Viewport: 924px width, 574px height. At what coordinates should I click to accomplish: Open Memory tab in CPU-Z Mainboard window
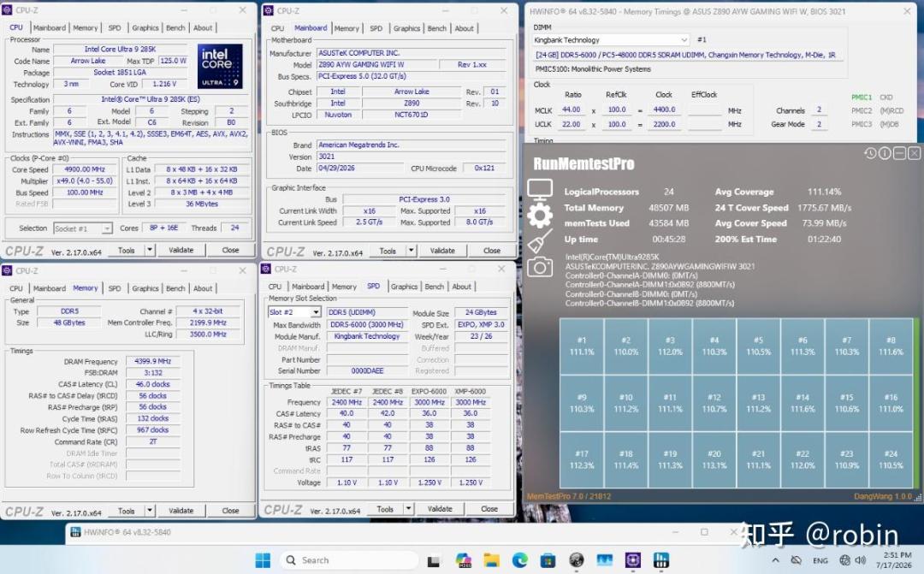tap(346, 28)
